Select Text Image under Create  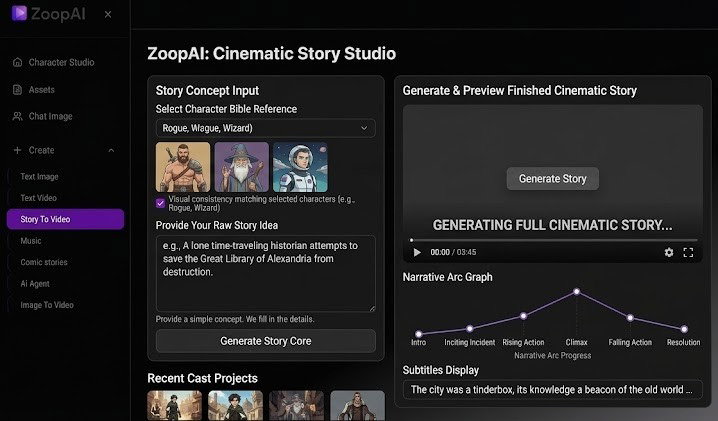pyautogui.click(x=39, y=176)
